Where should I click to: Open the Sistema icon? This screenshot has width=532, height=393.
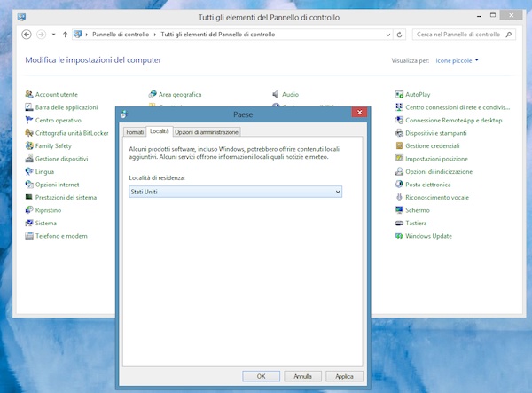point(29,223)
